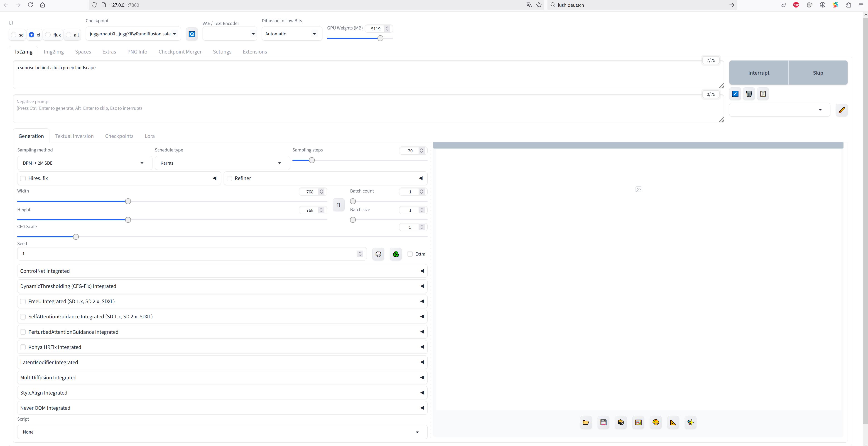Open the pencil edit-styles icon
This screenshot has height=446, width=868.
(x=841, y=110)
